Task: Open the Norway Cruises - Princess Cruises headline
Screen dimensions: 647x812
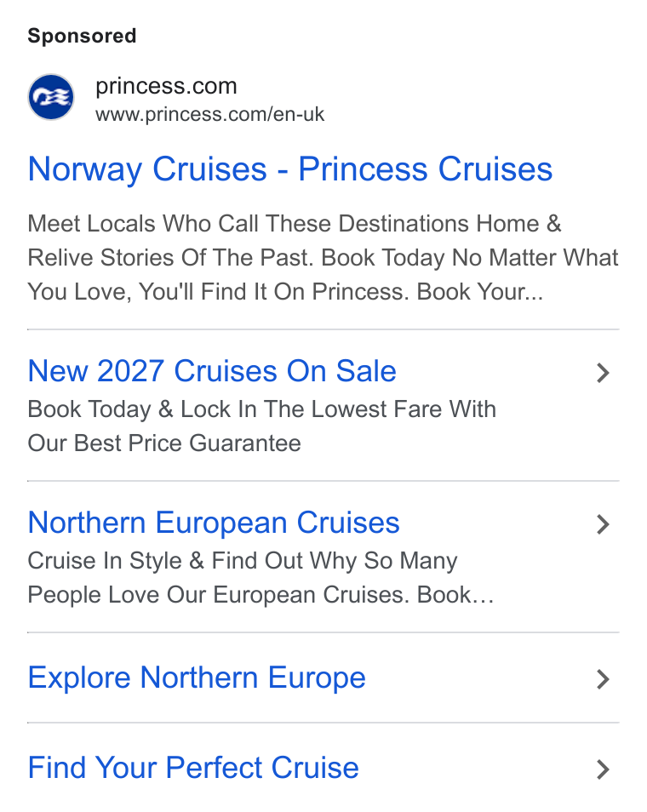Action: coord(290,170)
